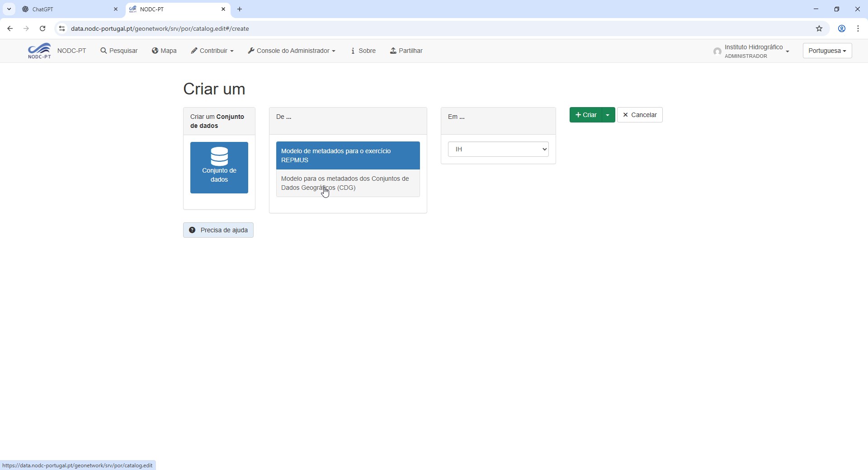Switch to the ChatGPT tab
This screenshot has height=470, width=868.
(x=68, y=9)
